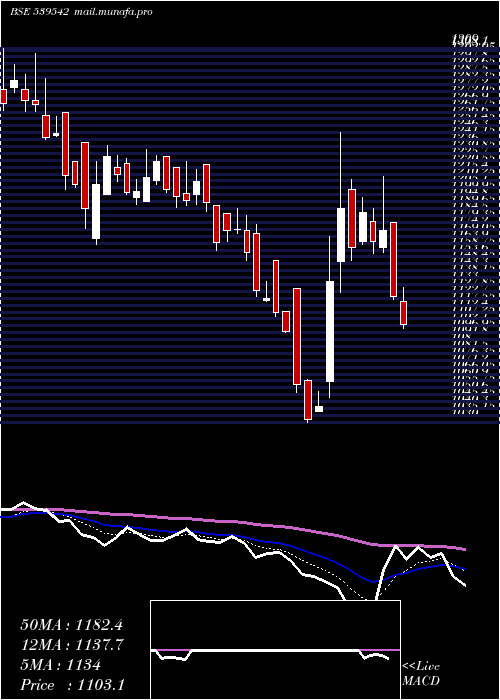Select the 12MA : 1137.7 value
The height and width of the screenshot is (700, 500).
[x=72, y=645]
